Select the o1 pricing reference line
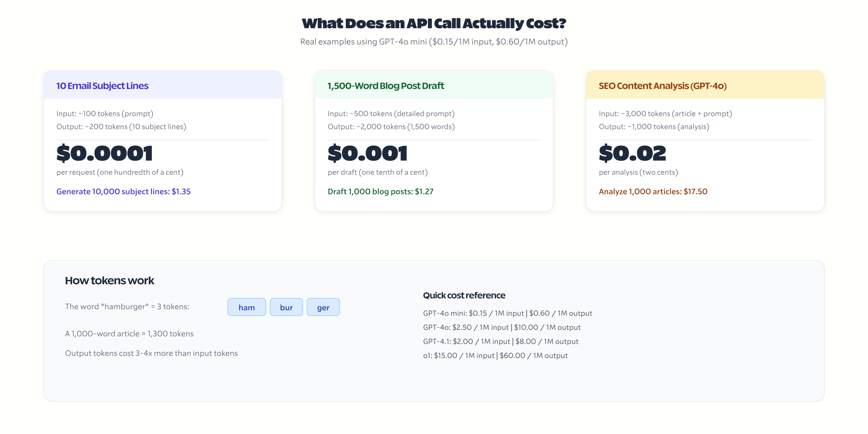Viewport: 868px width, 434px height. tap(495, 355)
